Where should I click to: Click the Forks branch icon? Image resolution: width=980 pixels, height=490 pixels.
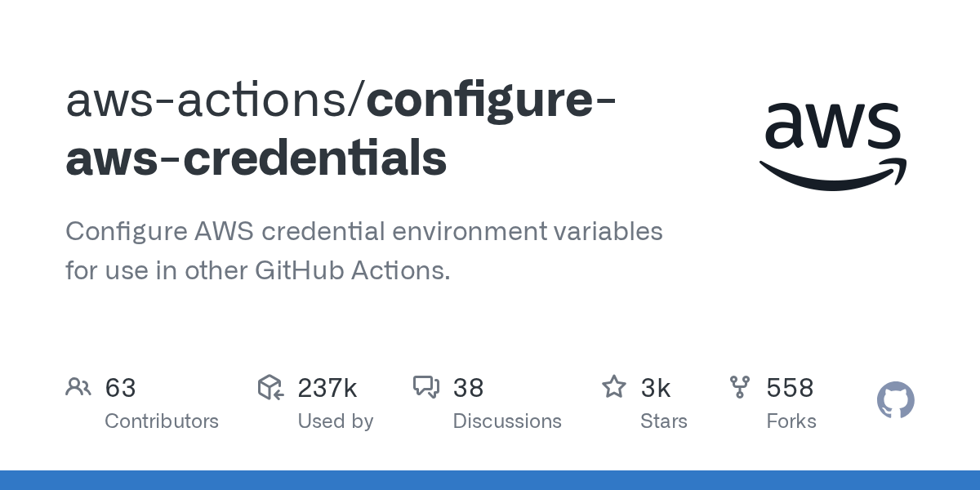(x=740, y=387)
